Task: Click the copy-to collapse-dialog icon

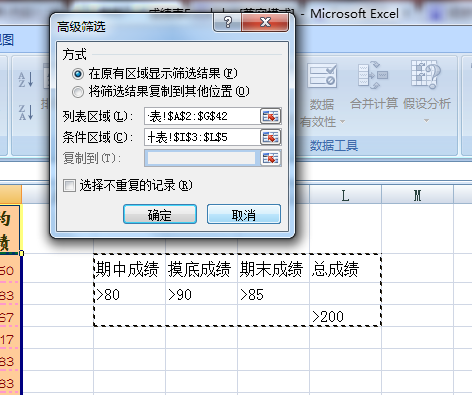Action: click(270, 158)
